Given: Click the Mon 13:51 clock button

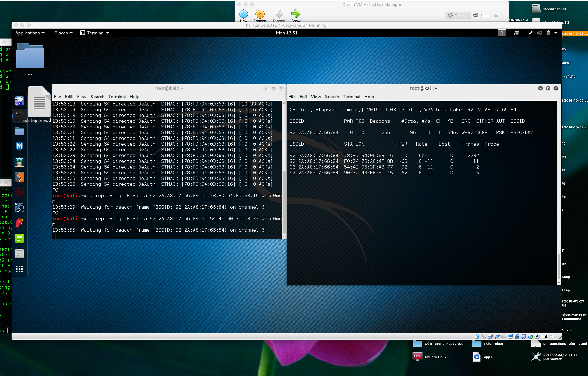Looking at the screenshot, I should 287,33.
